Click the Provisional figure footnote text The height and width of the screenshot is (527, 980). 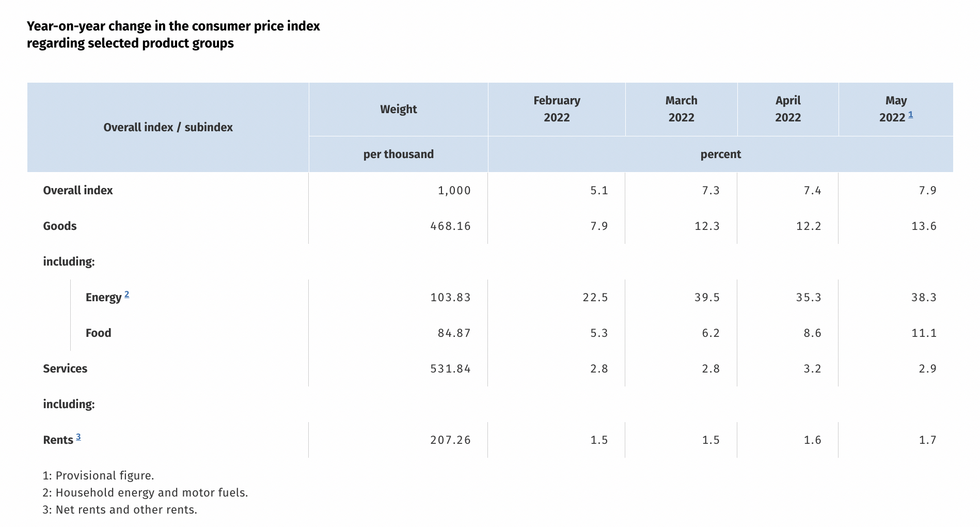(98, 475)
